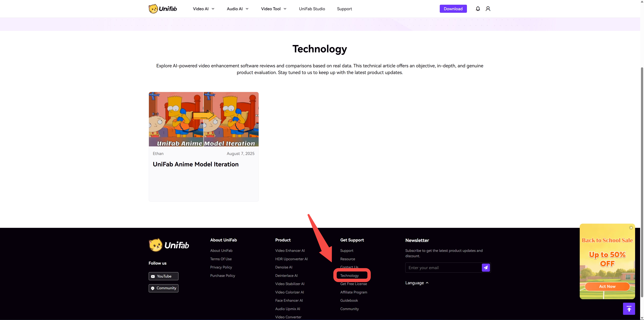Open the Video Stabilizer AI link
Viewport: 644px width, 320px height.
pos(290,284)
